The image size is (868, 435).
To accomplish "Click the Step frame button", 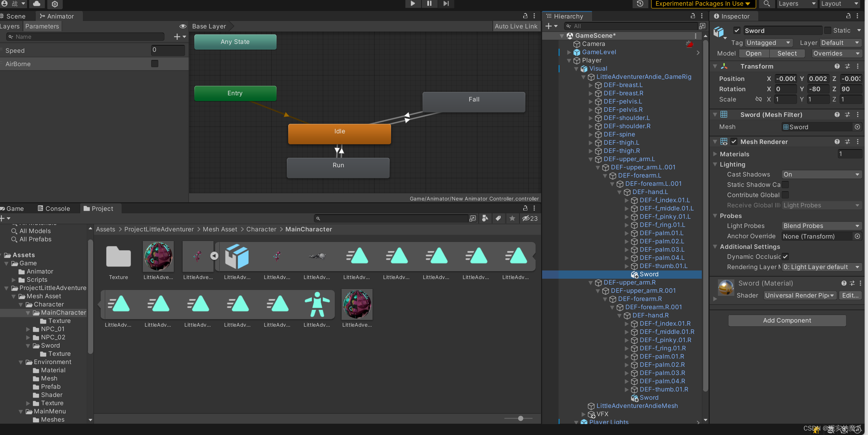I will 446,4.
